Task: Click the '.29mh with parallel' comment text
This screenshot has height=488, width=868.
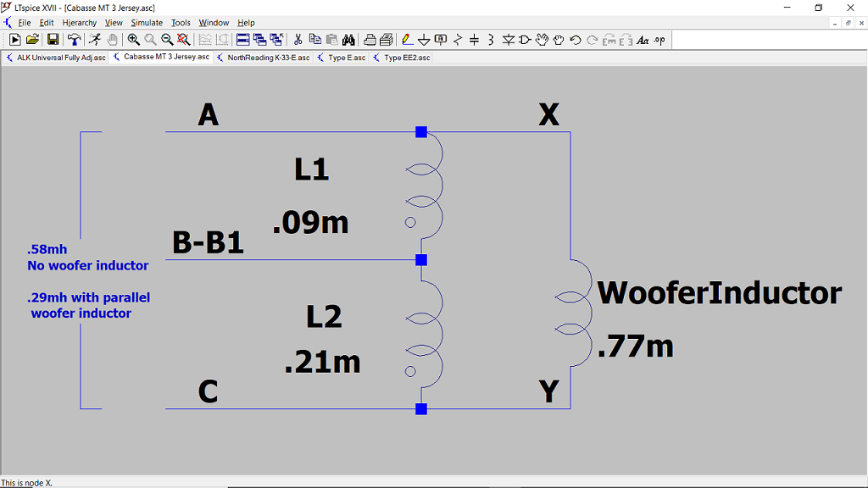Action: click(x=88, y=297)
